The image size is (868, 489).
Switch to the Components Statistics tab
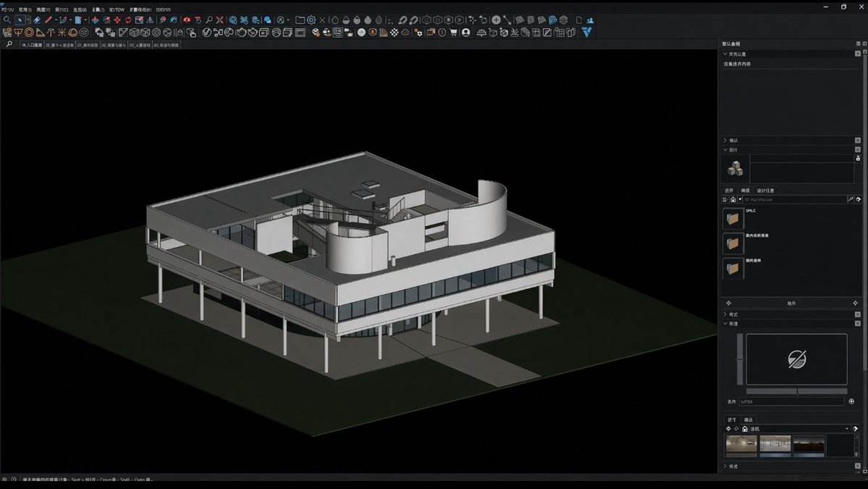(766, 190)
